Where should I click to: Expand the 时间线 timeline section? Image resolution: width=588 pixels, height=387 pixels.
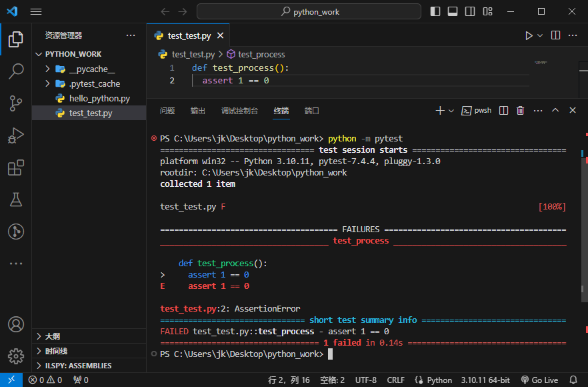pyautogui.click(x=89, y=351)
